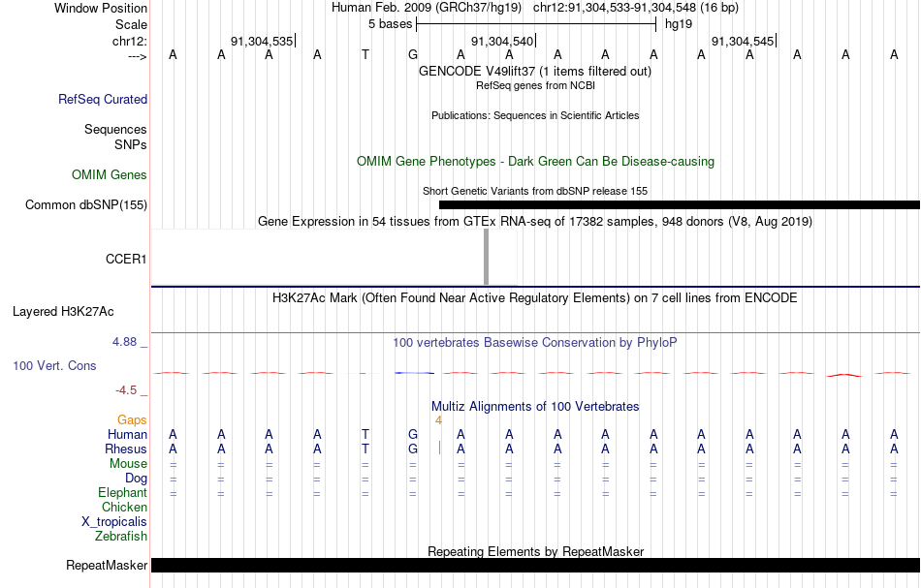Click Repeating Elements by RepeatMasker title

pyautogui.click(x=536, y=551)
